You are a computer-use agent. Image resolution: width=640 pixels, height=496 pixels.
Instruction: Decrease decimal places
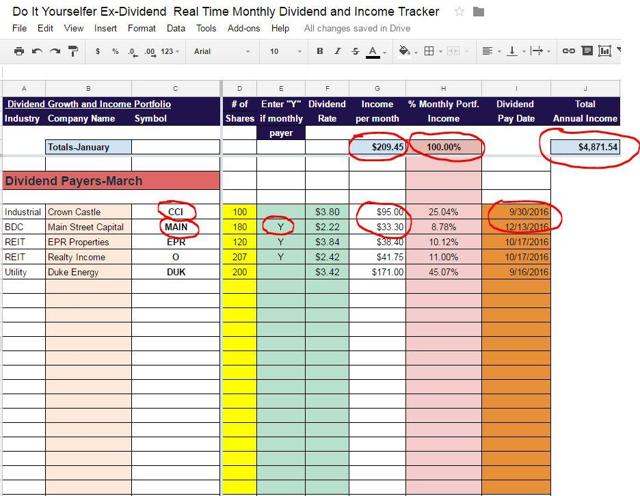[132, 52]
